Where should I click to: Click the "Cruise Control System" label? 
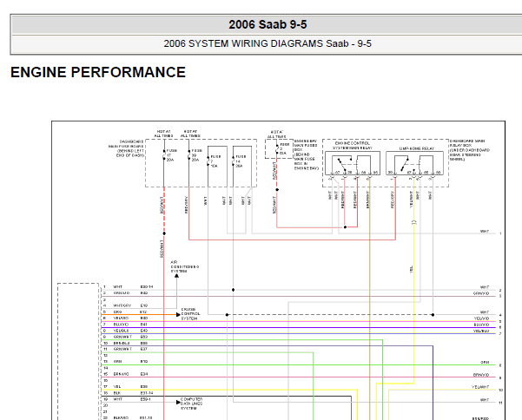click(190, 314)
